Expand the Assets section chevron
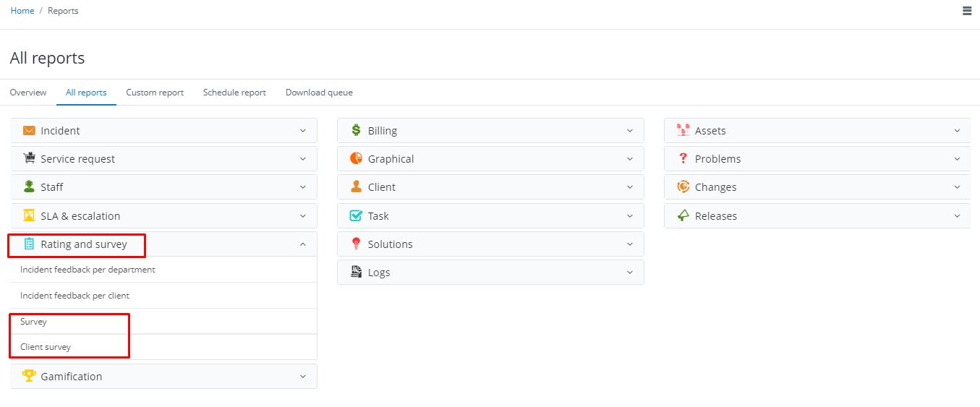This screenshot has width=980, height=407. [957, 131]
